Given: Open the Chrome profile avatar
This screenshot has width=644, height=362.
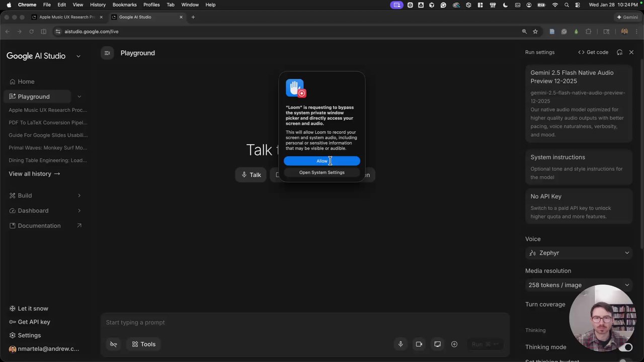Looking at the screenshot, I should (x=624, y=32).
